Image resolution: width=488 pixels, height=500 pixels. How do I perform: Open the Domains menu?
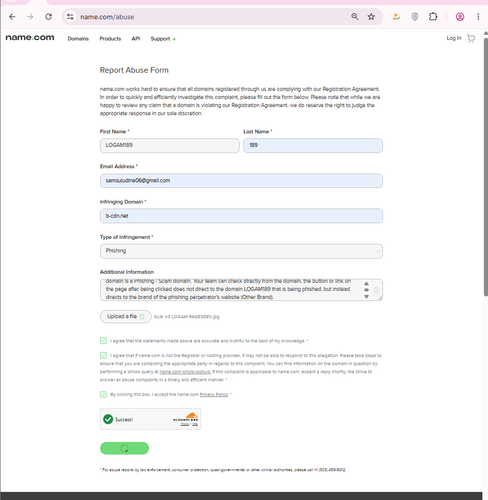[x=78, y=39]
